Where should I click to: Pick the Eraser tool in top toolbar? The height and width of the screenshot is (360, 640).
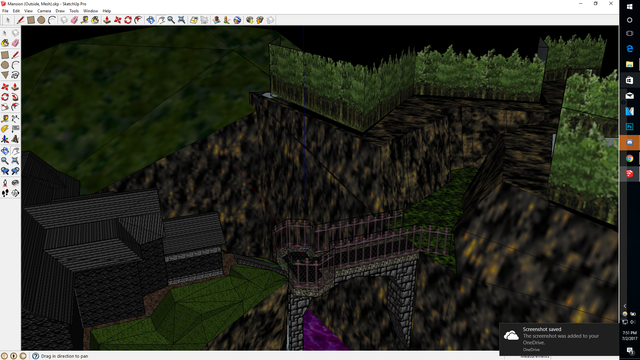[74, 20]
